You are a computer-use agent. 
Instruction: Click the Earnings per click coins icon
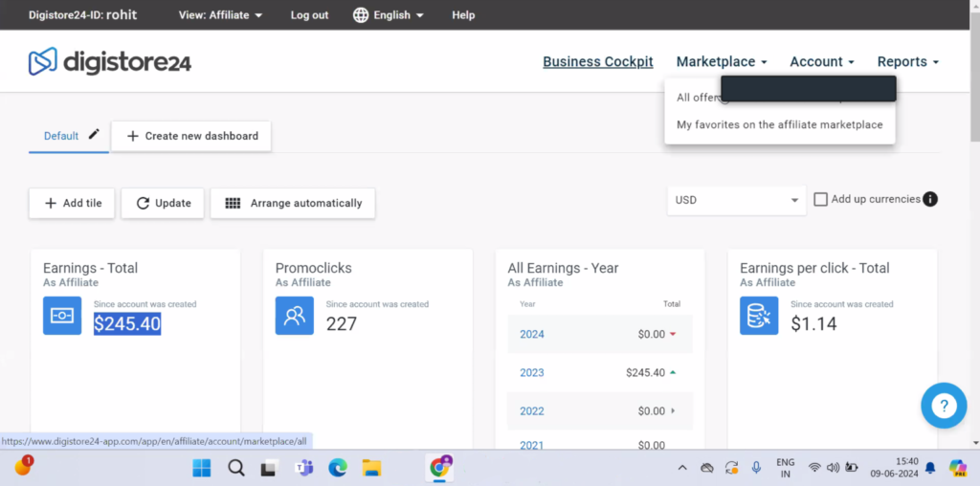click(x=759, y=316)
